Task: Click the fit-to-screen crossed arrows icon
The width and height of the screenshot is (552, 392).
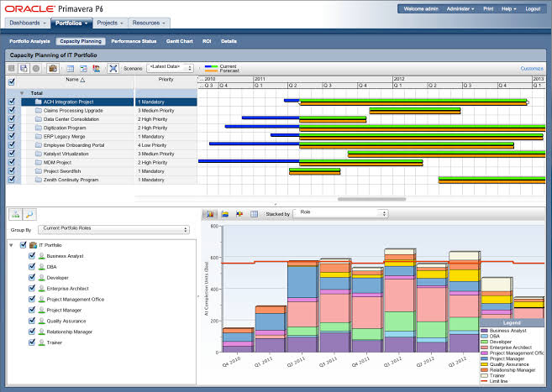Action: click(113, 68)
